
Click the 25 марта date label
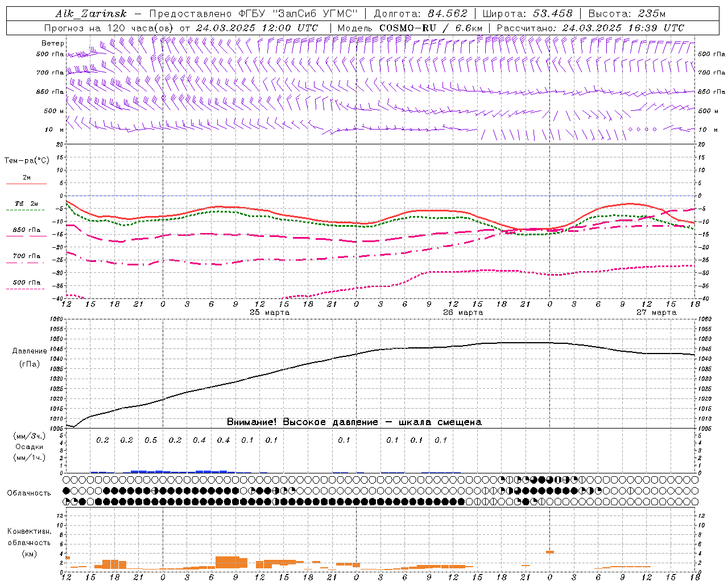270,313
